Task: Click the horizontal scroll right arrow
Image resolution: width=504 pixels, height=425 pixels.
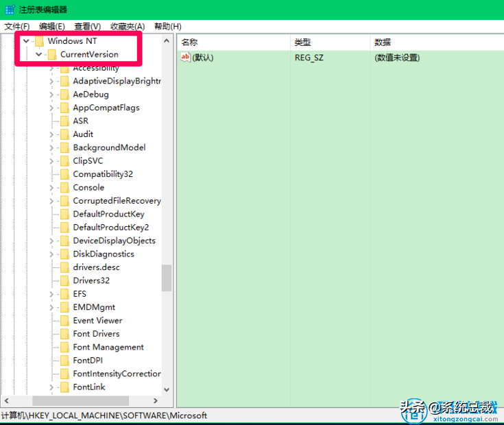Action: pyautogui.click(x=156, y=400)
